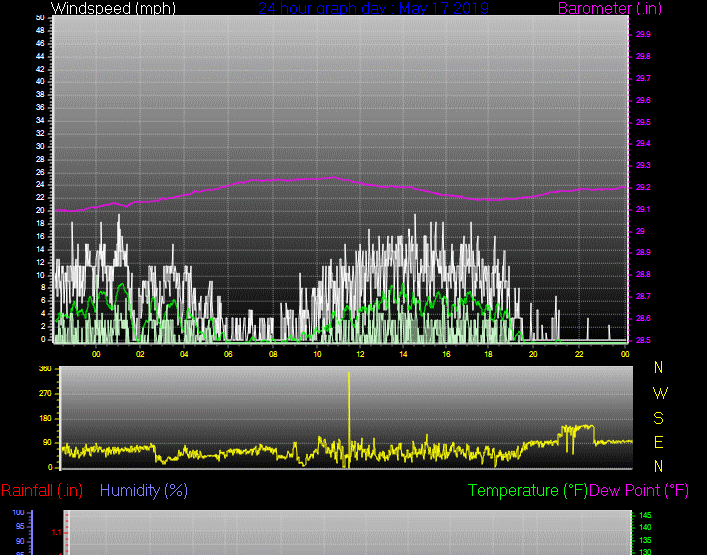The image size is (707, 555).
Task: Select the 04 hour label on time axis
Action: point(184,354)
